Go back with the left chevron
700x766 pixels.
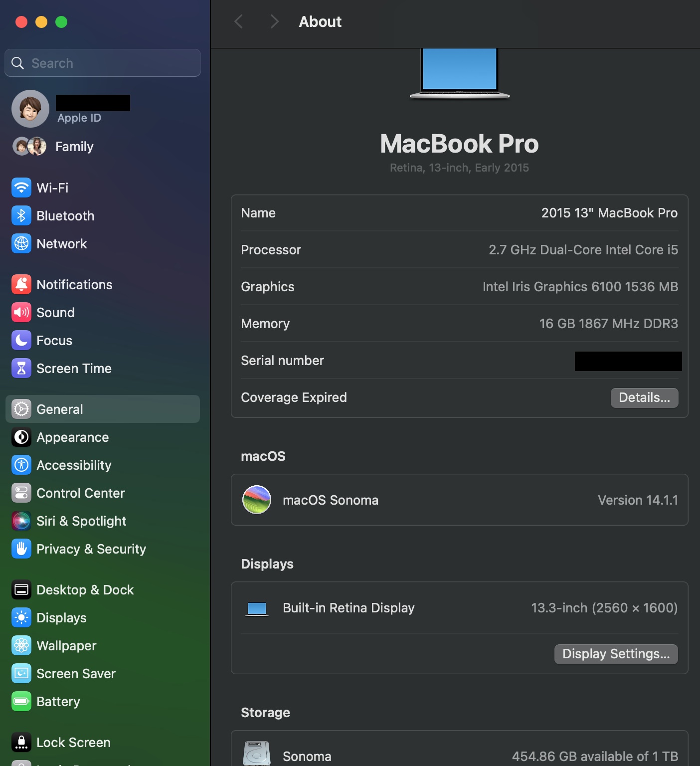pyautogui.click(x=239, y=21)
